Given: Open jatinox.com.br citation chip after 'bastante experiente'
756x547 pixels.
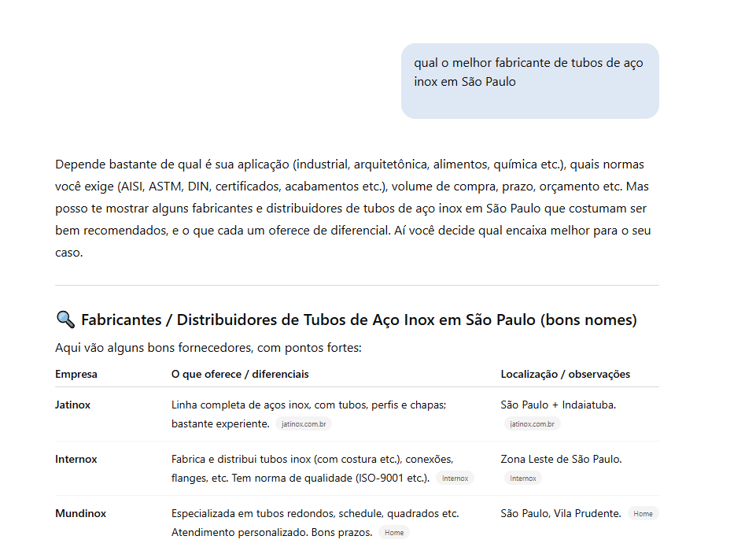Looking at the screenshot, I should pos(304,424).
